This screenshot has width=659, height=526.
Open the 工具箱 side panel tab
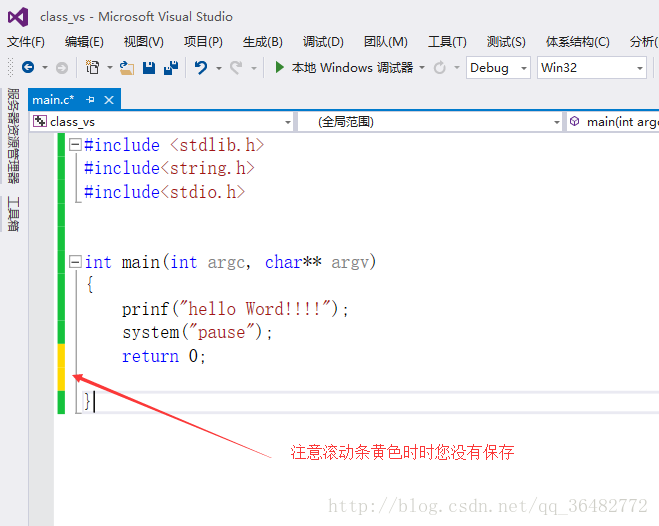pos(13,214)
